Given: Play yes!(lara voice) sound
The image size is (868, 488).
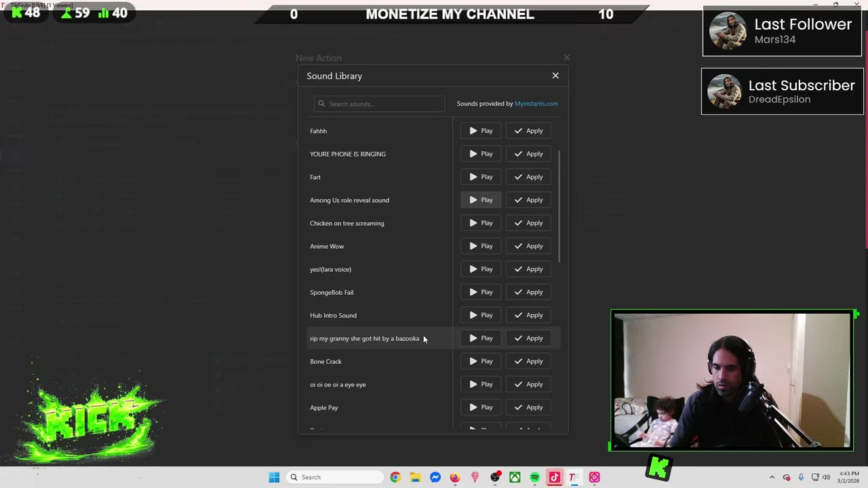Looking at the screenshot, I should coord(481,269).
